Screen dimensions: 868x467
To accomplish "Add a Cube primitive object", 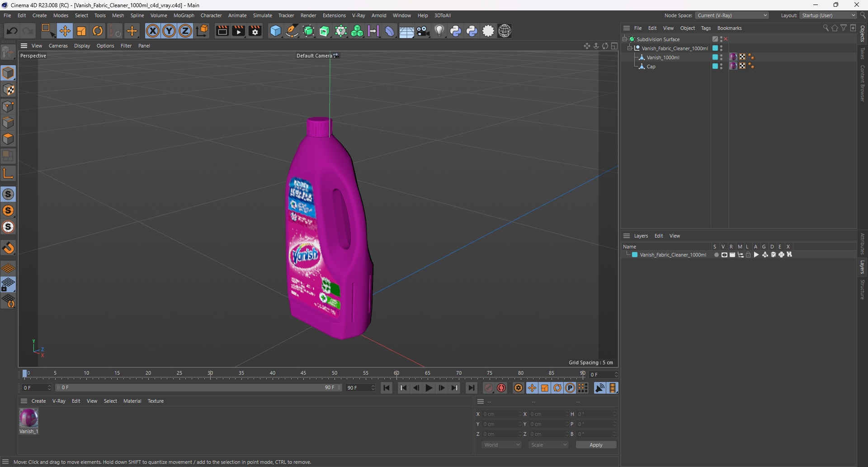I will (275, 31).
